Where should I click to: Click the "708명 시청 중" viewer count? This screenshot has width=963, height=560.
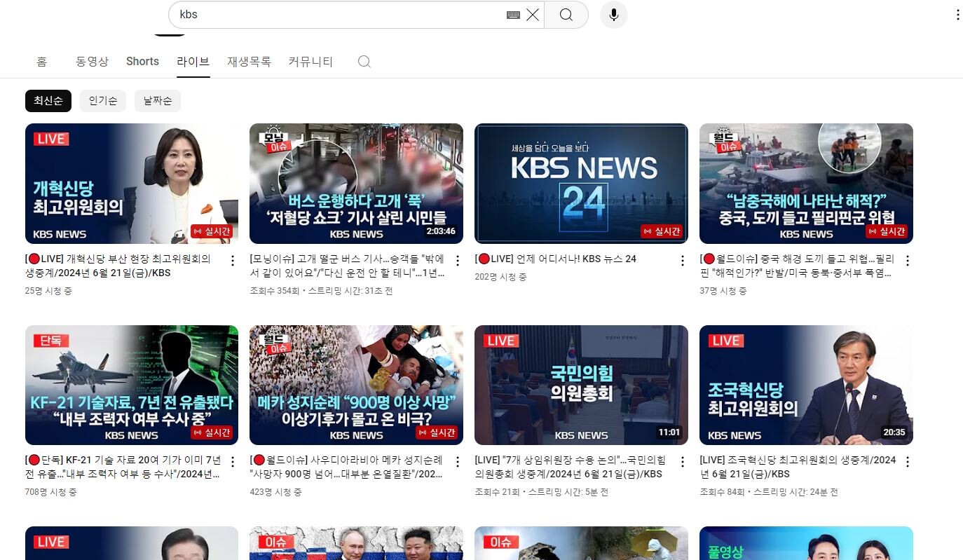pos(51,492)
